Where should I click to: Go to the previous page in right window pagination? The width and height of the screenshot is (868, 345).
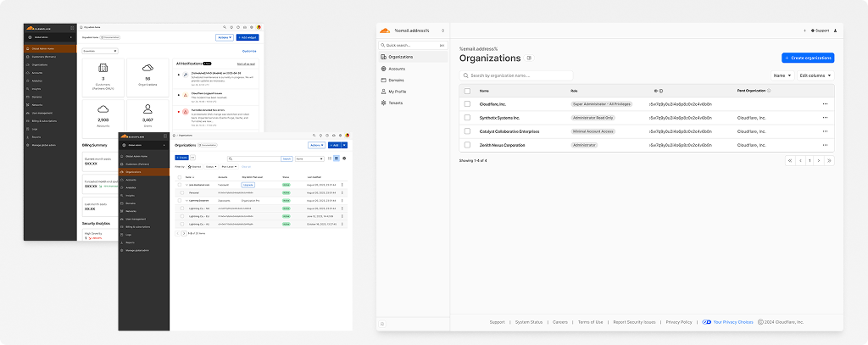tap(800, 160)
